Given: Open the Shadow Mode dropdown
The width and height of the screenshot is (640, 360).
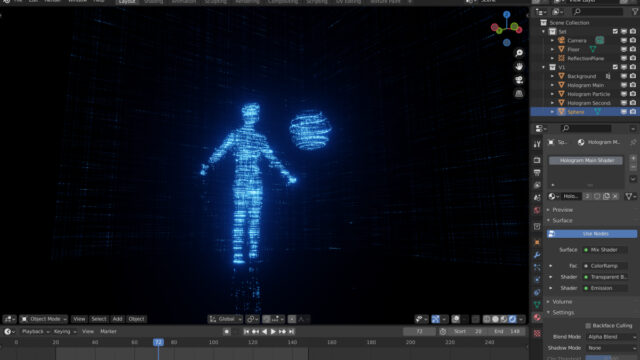Looking at the screenshot, I should [x=611, y=348].
